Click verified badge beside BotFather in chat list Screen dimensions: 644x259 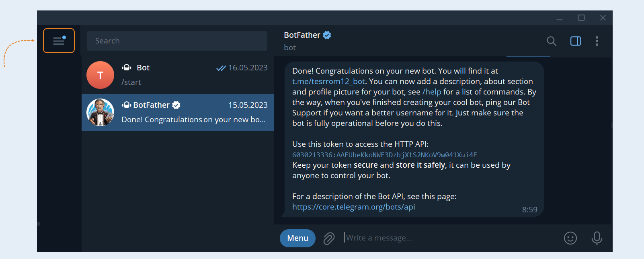[176, 105]
